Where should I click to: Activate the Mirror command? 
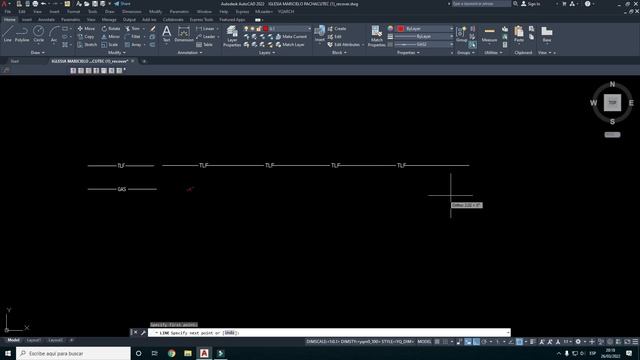tap(111, 37)
